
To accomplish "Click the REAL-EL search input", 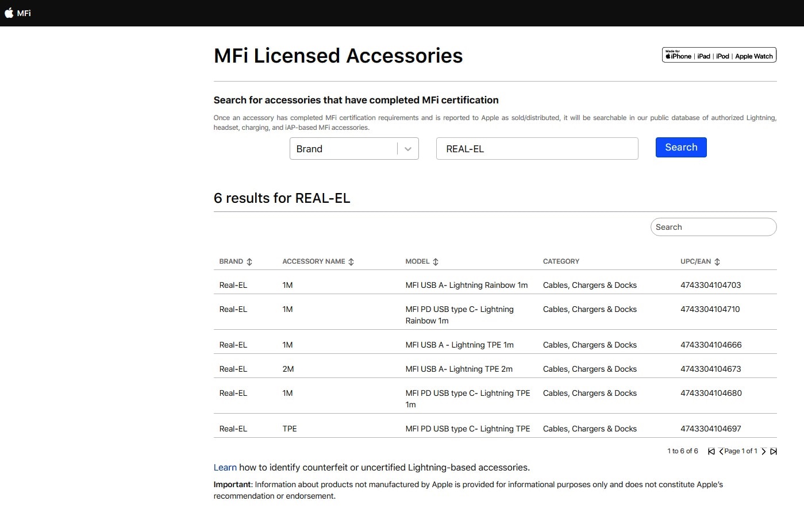I will pyautogui.click(x=537, y=148).
